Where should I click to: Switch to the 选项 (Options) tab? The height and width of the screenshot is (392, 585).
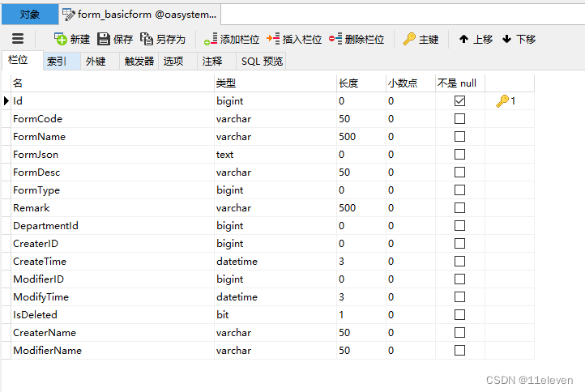pos(178,61)
